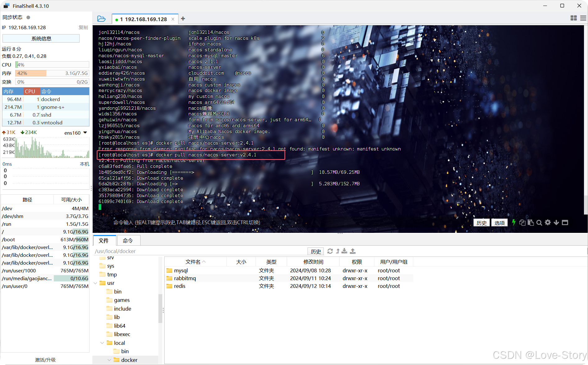The image size is (588, 365).
Task: Switch to the 命令 tab
Action: (x=128, y=240)
